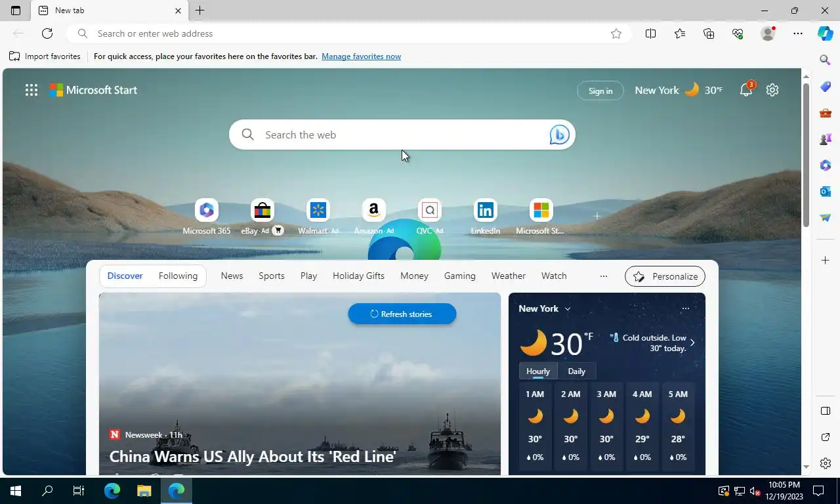The width and height of the screenshot is (840, 504).
Task: Open the LinkedIn quick link tile
Action: [x=486, y=217]
